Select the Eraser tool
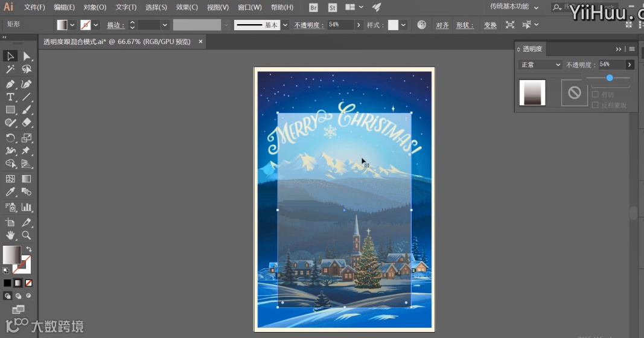 27,123
